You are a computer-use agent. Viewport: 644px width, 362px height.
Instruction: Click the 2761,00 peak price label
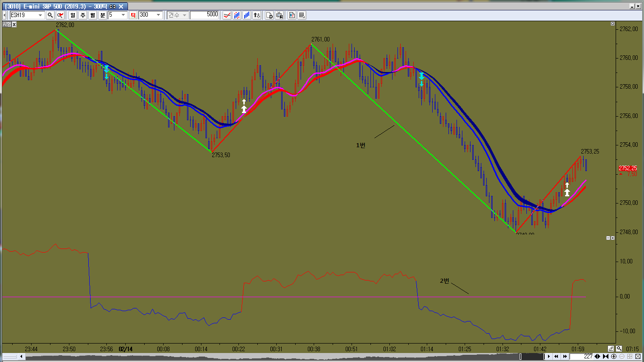pos(320,40)
